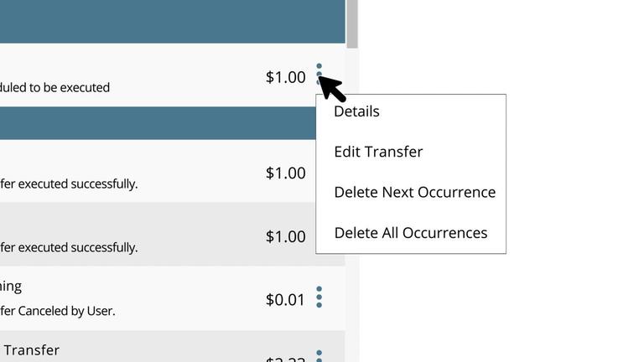Choose Edit Transfer in the popup menu

pos(378,152)
